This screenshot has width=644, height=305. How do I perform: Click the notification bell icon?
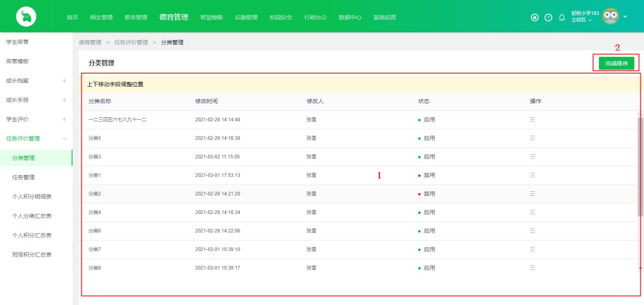pos(562,18)
